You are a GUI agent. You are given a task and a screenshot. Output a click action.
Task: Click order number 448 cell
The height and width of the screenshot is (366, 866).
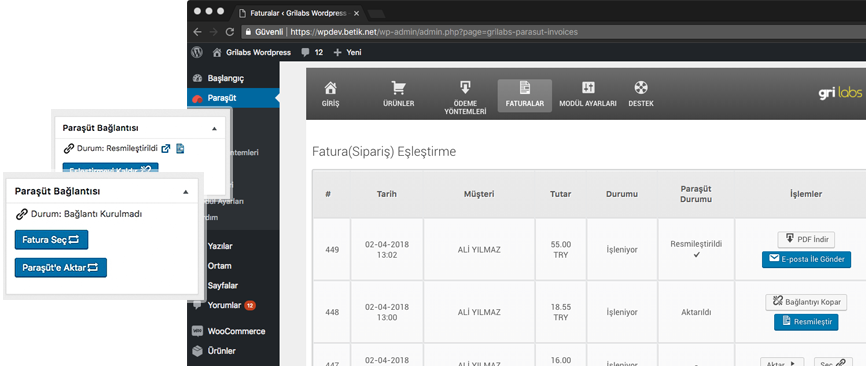tap(331, 312)
